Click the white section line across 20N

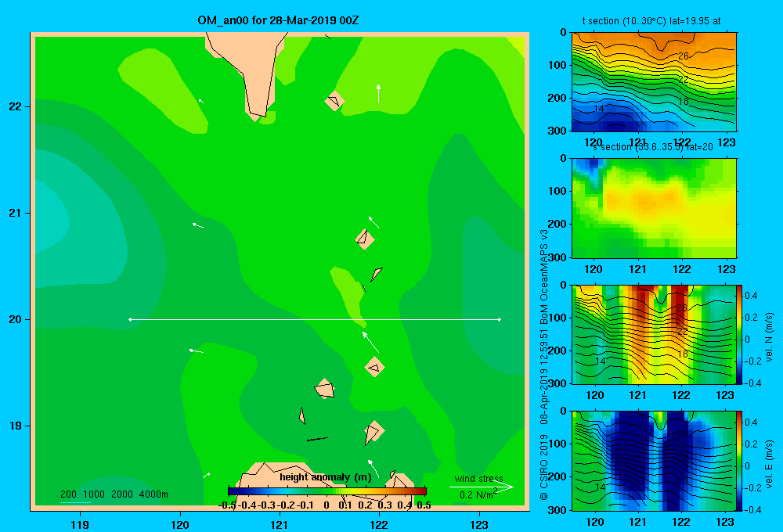[315, 319]
